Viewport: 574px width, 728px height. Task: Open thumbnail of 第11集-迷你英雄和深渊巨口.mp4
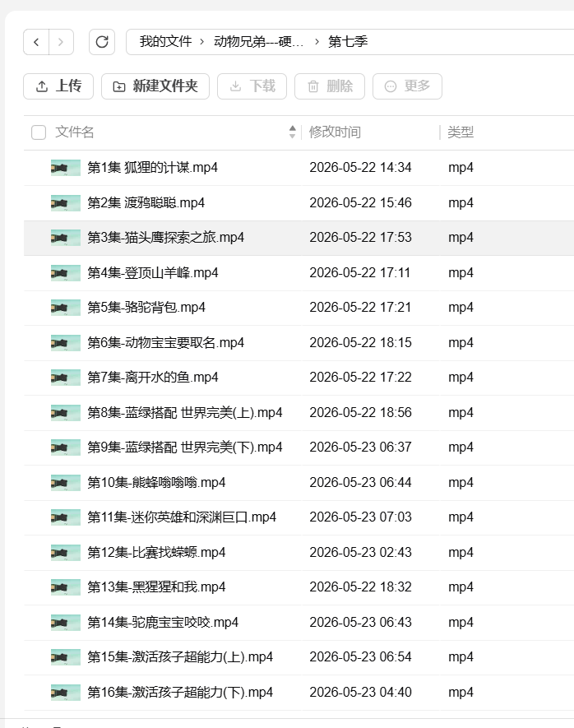click(66, 517)
